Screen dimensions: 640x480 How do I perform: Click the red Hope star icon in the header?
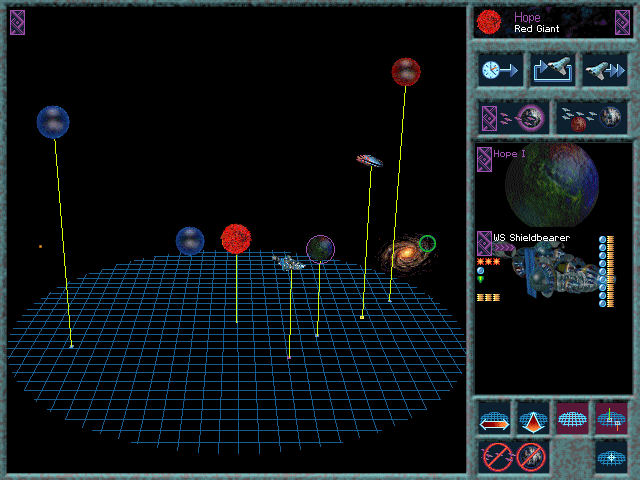[489, 22]
